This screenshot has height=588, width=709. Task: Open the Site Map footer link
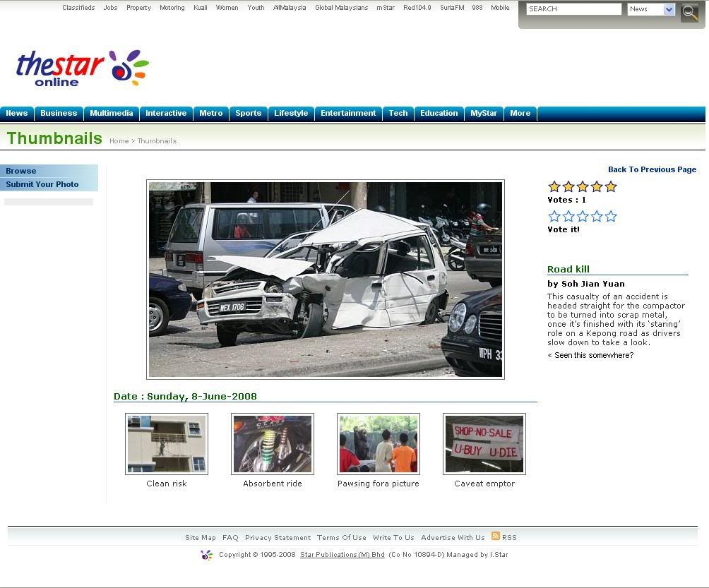tap(200, 537)
